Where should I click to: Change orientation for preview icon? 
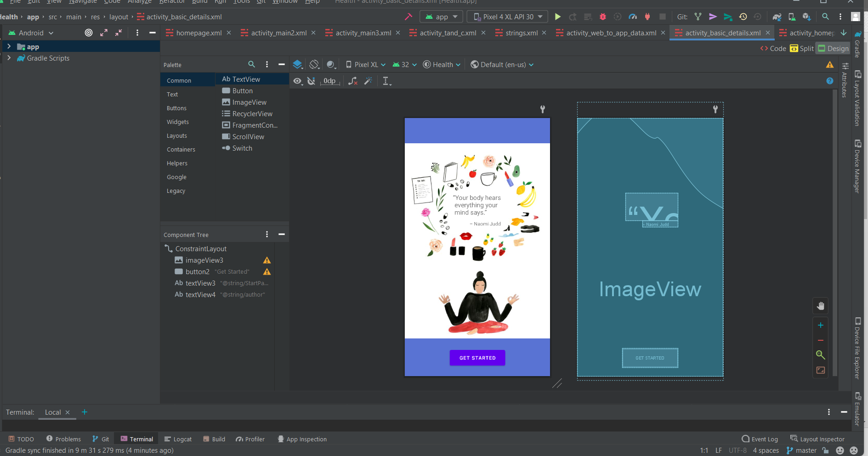314,65
